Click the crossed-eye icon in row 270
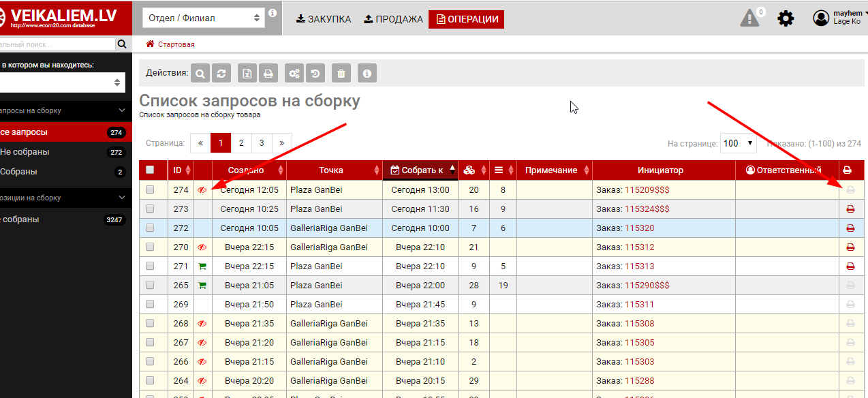 click(202, 247)
